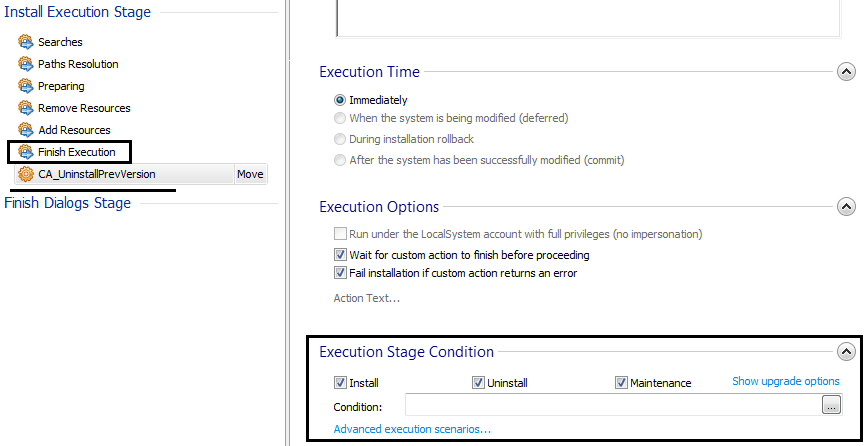Toggle Fail installation if custom action errors

341,273
